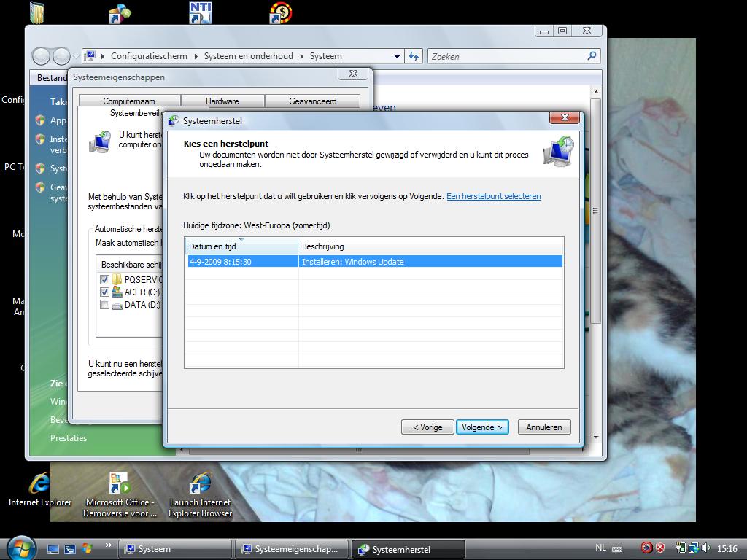Click 'Systeem en onderhoud' breadcrumb
Image resolution: width=747 pixels, height=560 pixels.
(x=248, y=56)
